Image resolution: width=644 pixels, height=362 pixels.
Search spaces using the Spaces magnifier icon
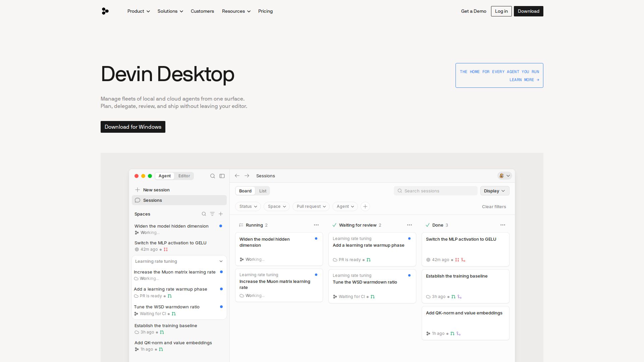point(204,214)
